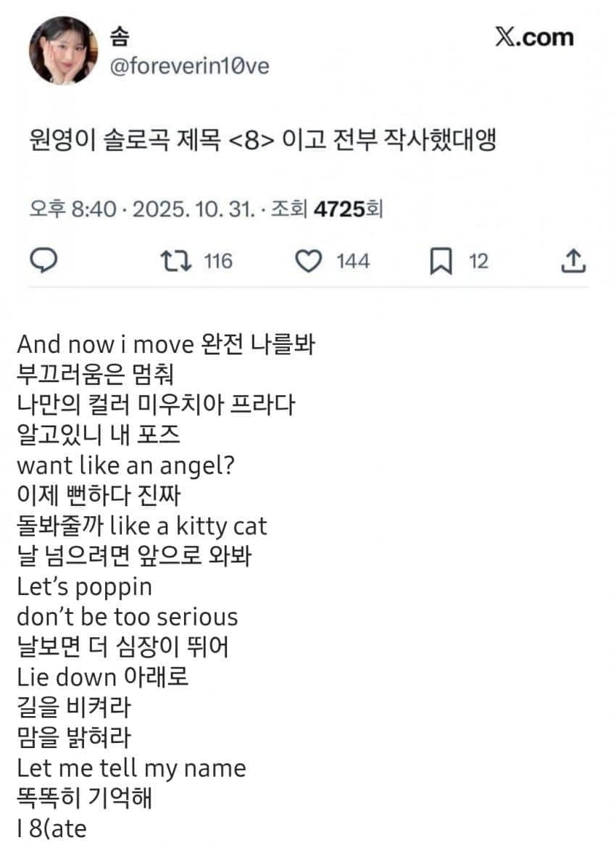Click the 오후 8:40 timestamp
Screen dimensions: 616x848
(x=72, y=209)
